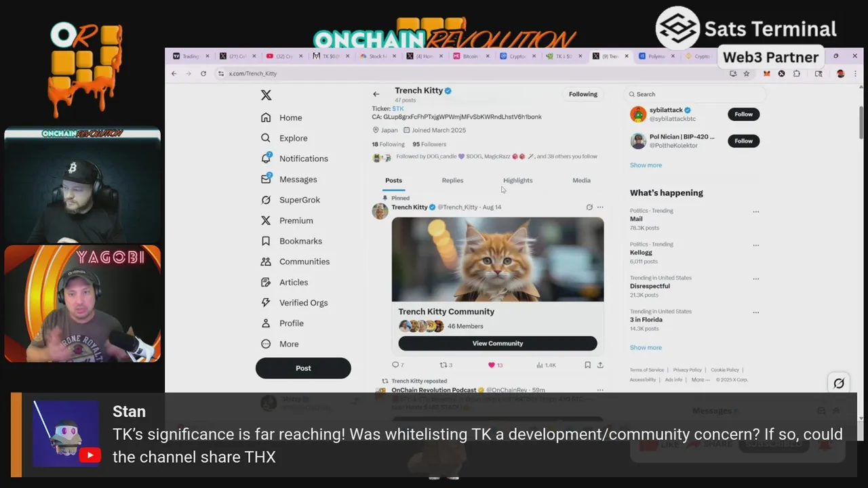Open 18 Following link
Viewport: 868px width, 488px height.
click(388, 144)
